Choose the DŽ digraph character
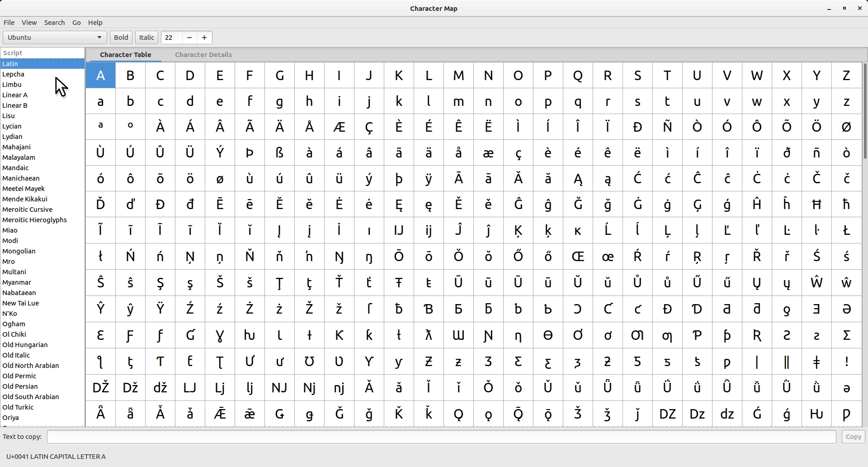868x467 pixels. tap(100, 387)
